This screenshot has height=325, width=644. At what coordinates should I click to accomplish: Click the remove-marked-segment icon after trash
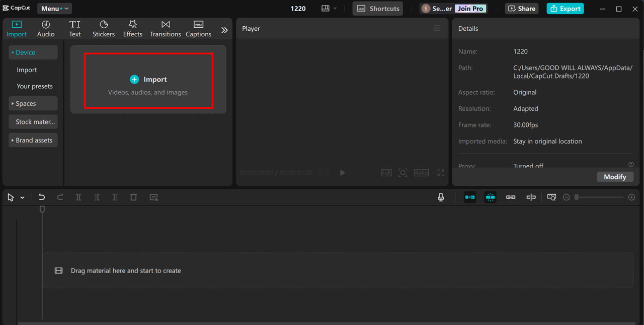[154, 198]
